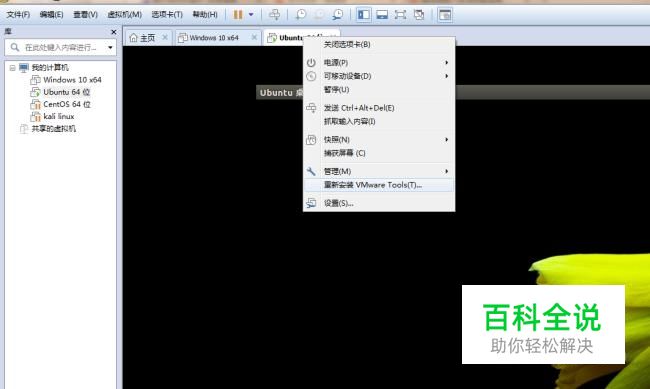The height and width of the screenshot is (389, 650).
Task: Select Windows 10 x64 in library tree
Action: point(72,80)
